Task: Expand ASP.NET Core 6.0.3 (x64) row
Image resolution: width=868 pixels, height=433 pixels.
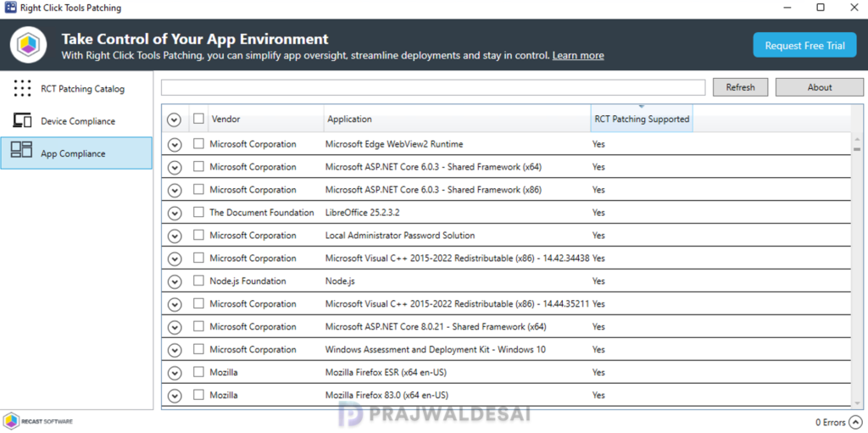Action: tap(175, 168)
